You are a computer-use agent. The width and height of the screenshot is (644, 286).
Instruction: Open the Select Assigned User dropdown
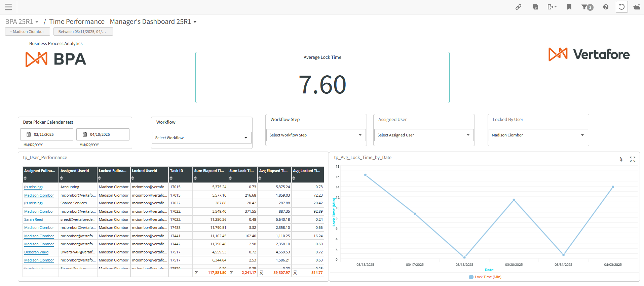click(x=424, y=135)
